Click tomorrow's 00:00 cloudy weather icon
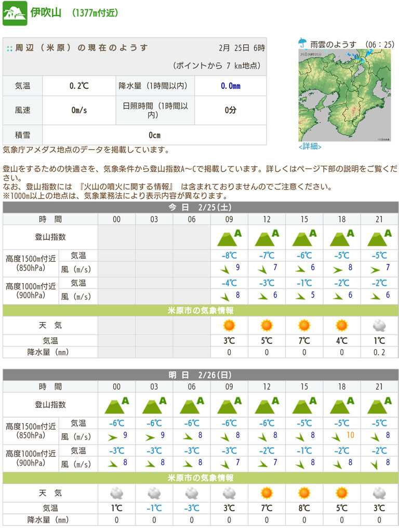This screenshot has height=532, width=399. [x=116, y=493]
